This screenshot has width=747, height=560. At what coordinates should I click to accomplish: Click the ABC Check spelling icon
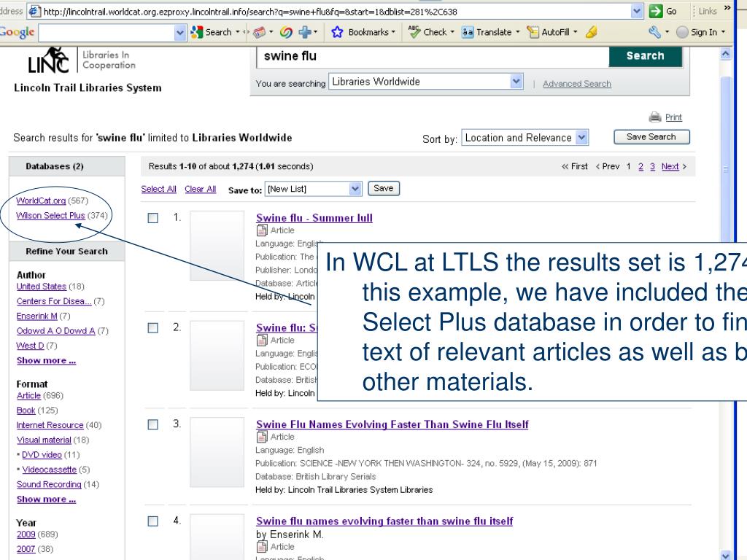tap(414, 32)
